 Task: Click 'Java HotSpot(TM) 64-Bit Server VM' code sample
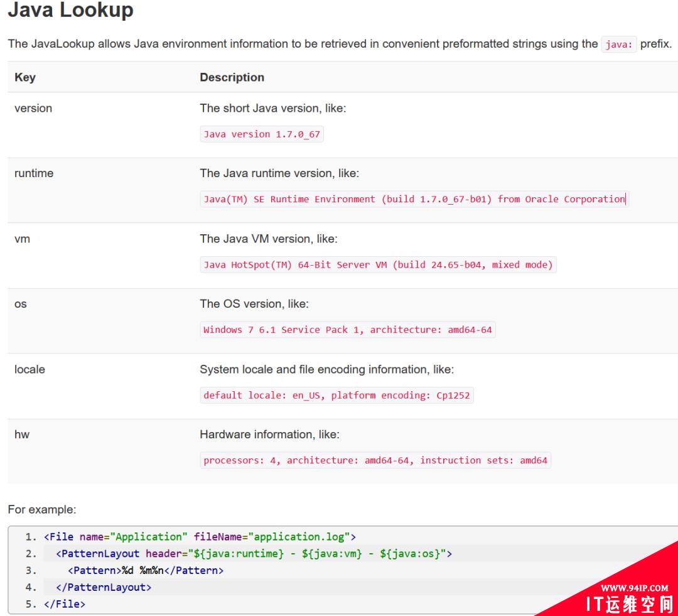tap(378, 265)
